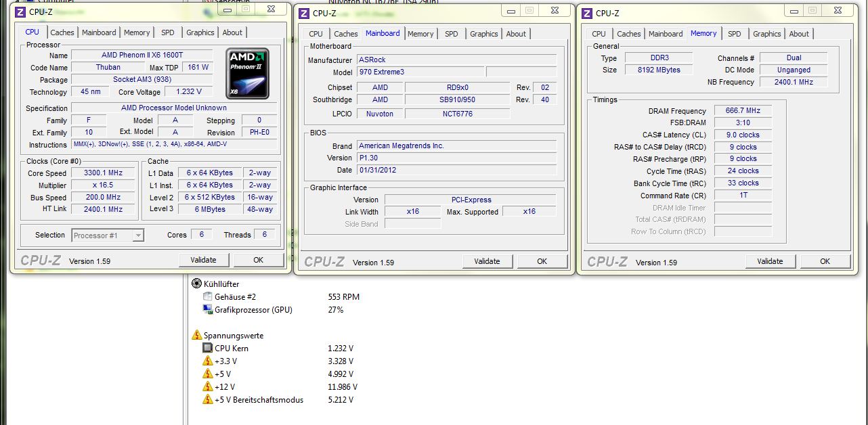Click the Command Rate 1T value
868x425 pixels.
743,196
